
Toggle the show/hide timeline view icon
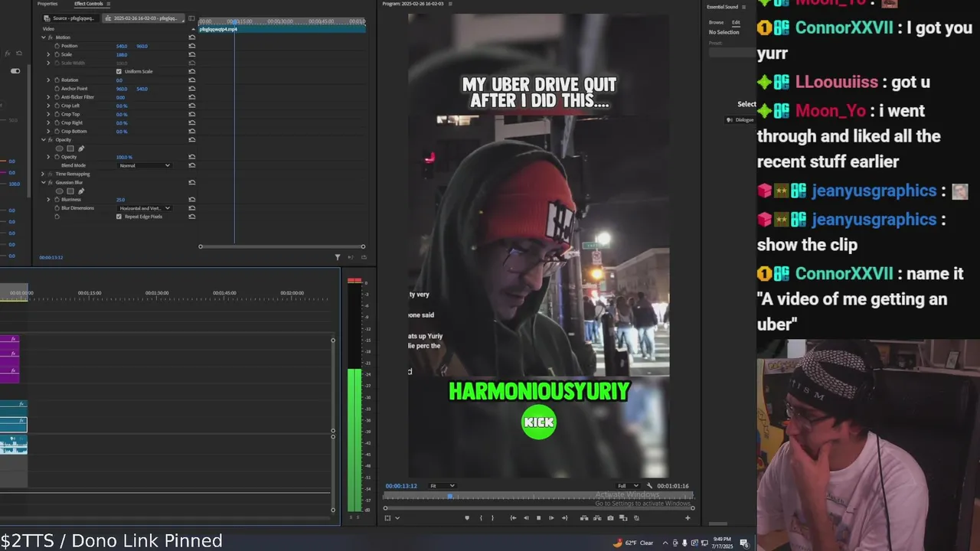pyautogui.click(x=191, y=18)
